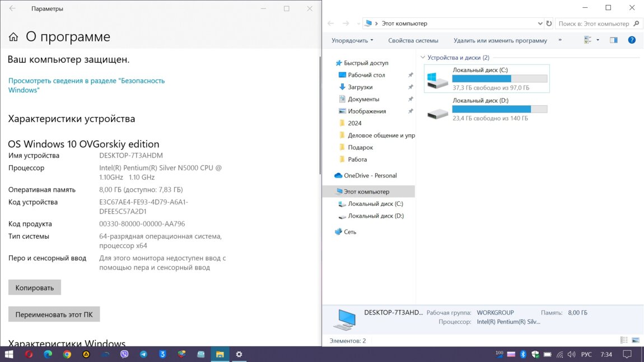The image size is (644, 362).
Task: Click the Копировать button
Action: (35, 288)
